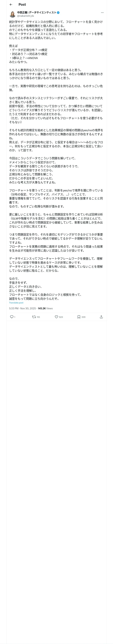Go back using the left arrow
Image resolution: width=113 pixels, height=644 pixels.
pyautogui.click(x=11, y=5)
